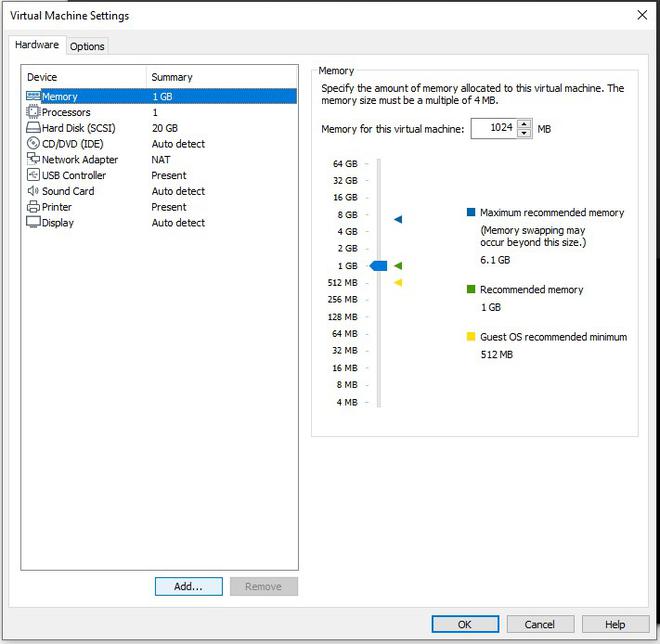Image resolution: width=660 pixels, height=644 pixels.
Task: Click the Add... button
Action: (189, 586)
